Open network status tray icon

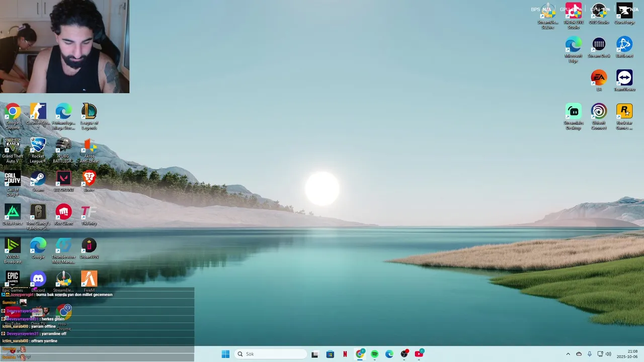600,354
